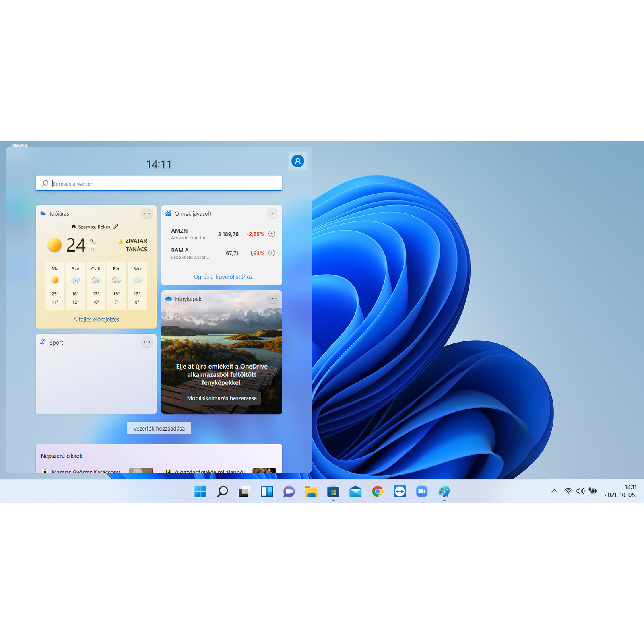The image size is (644, 644).
Task: Add AMZN stock to watchlist with plus icon
Action: [x=272, y=233]
